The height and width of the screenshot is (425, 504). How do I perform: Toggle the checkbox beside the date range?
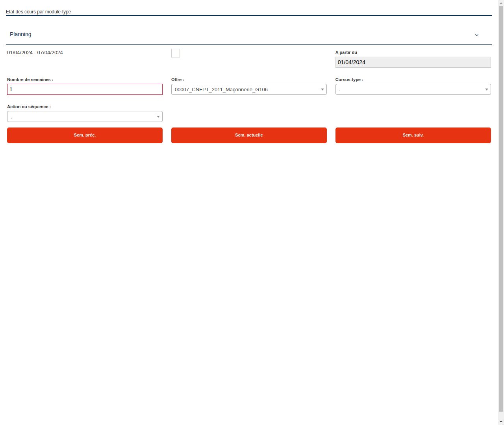click(x=175, y=53)
